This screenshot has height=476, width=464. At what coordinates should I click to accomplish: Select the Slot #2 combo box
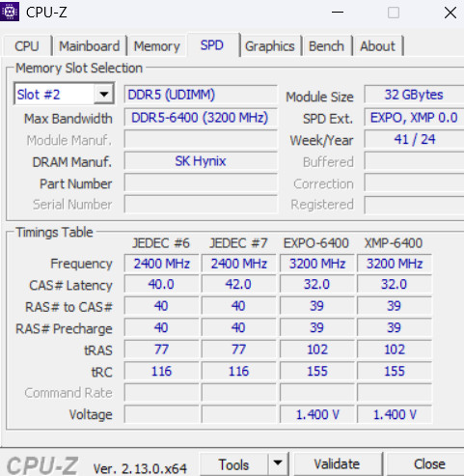click(x=64, y=95)
